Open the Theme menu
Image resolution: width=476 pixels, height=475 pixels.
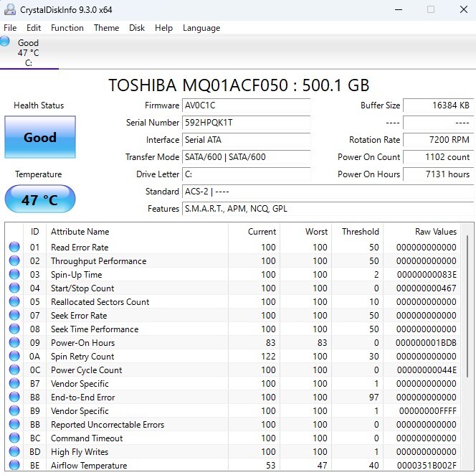pyautogui.click(x=106, y=28)
